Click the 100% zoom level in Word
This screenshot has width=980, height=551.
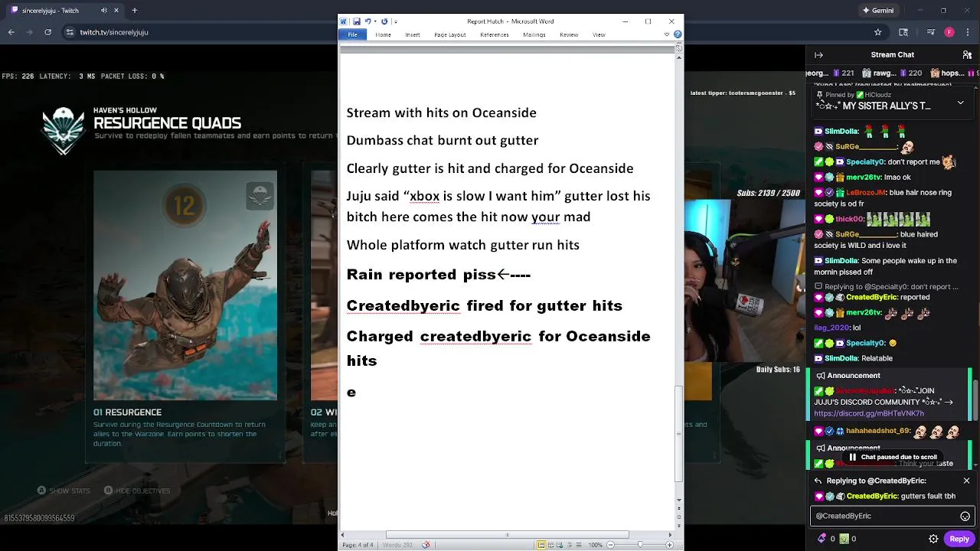(x=595, y=545)
